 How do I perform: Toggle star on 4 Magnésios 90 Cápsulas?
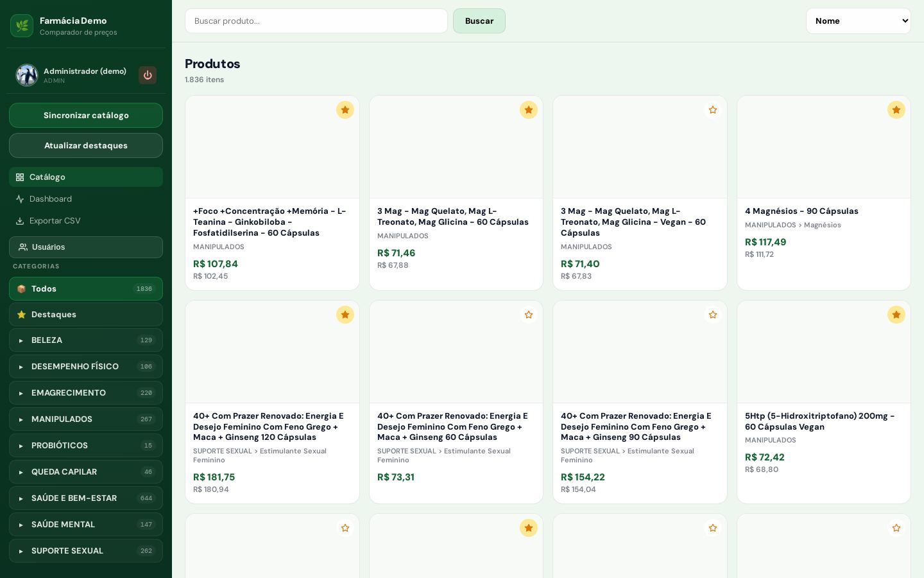click(896, 110)
